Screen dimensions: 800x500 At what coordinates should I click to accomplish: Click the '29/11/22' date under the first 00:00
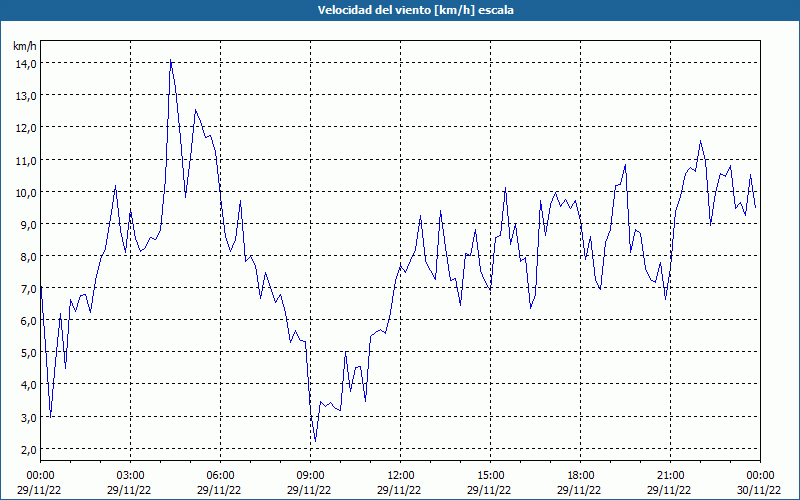click(x=39, y=490)
